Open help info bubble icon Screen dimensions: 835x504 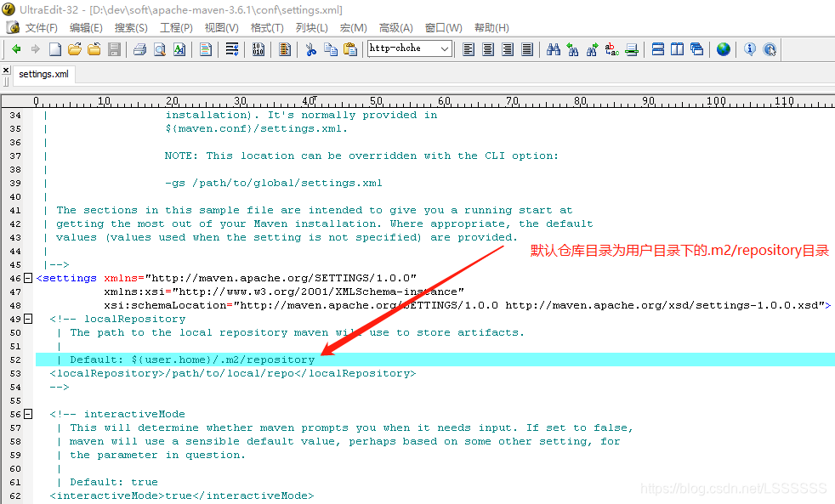[x=750, y=49]
